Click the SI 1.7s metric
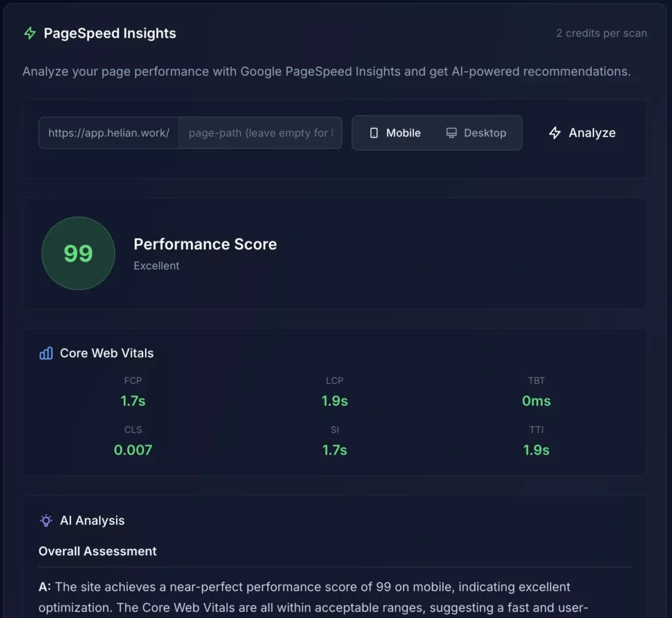Viewport: 672px width, 618px height. point(335,450)
